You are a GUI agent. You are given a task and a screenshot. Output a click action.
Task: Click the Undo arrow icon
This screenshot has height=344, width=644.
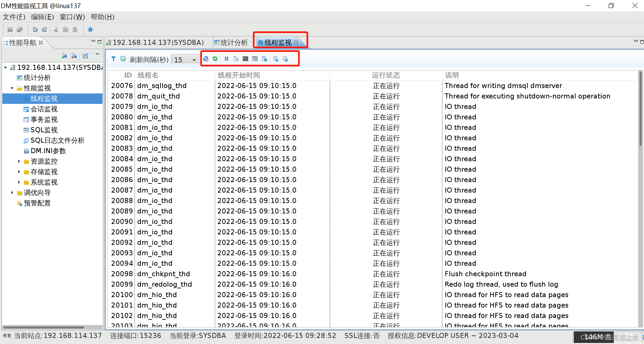coord(35,29)
